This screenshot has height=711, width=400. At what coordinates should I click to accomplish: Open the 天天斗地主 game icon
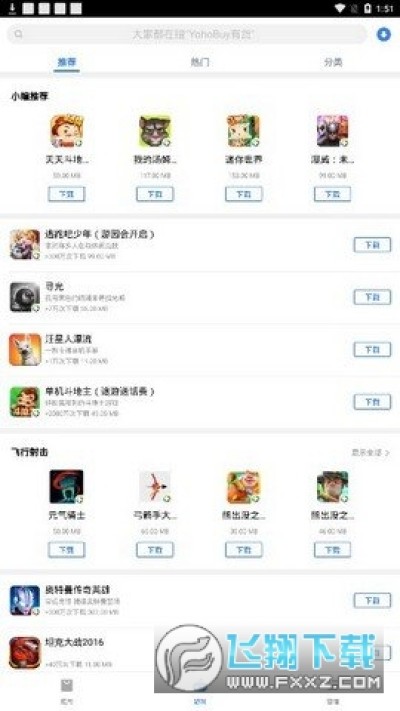pos(67,131)
